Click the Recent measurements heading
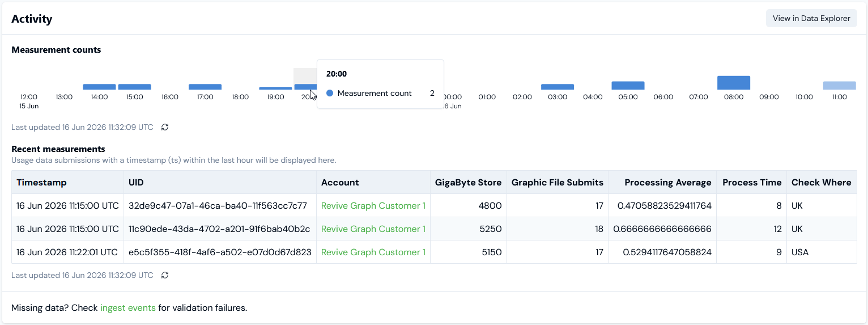The image size is (868, 325). tap(58, 149)
